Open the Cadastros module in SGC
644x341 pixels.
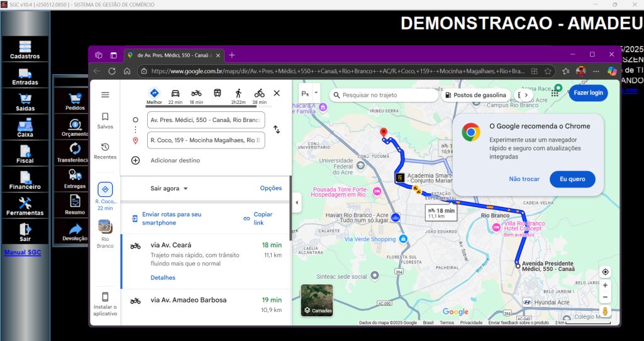pos(25,49)
